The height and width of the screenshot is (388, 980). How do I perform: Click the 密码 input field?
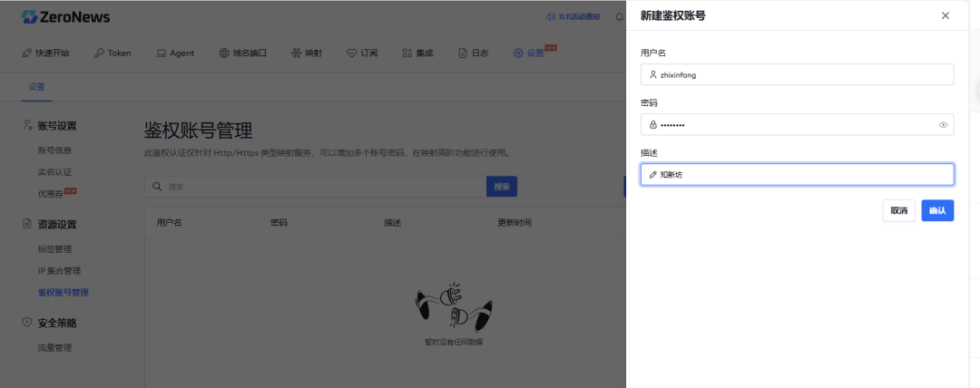(x=798, y=124)
